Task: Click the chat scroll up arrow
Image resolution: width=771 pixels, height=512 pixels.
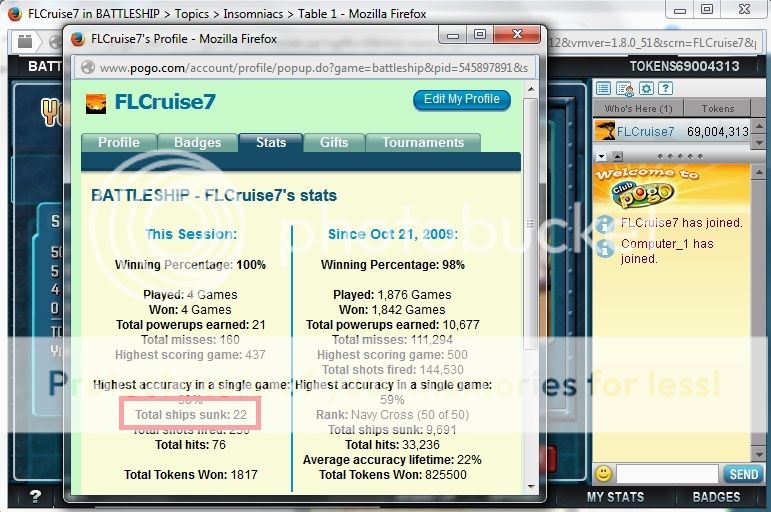Action: click(759, 172)
